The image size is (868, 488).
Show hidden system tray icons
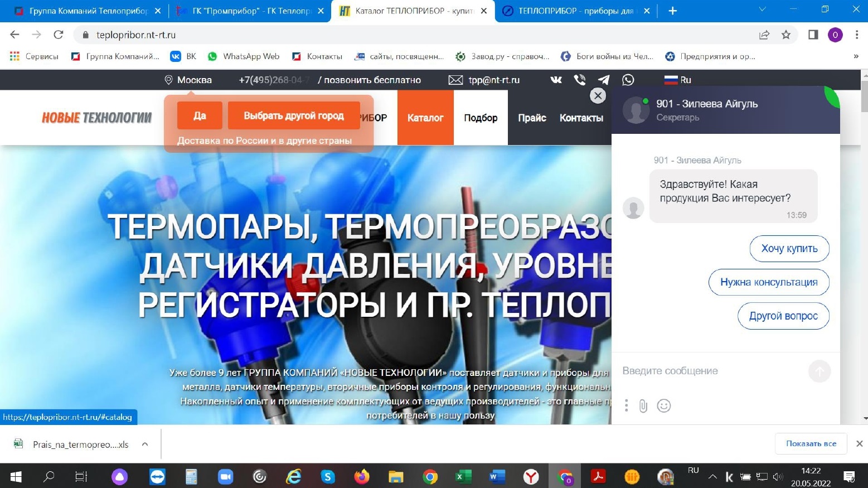click(712, 477)
